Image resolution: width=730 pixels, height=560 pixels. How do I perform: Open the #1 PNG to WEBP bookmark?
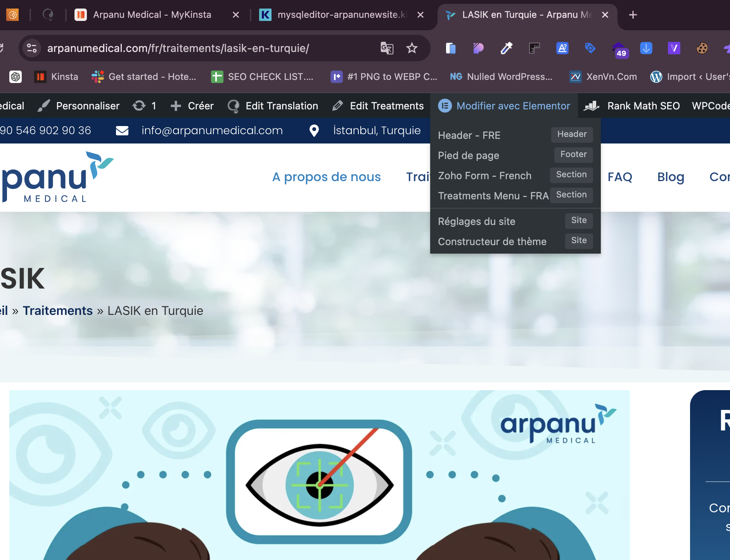click(x=384, y=77)
